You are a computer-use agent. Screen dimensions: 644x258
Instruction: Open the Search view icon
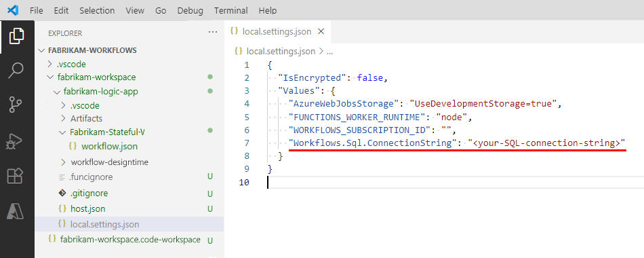click(16, 71)
